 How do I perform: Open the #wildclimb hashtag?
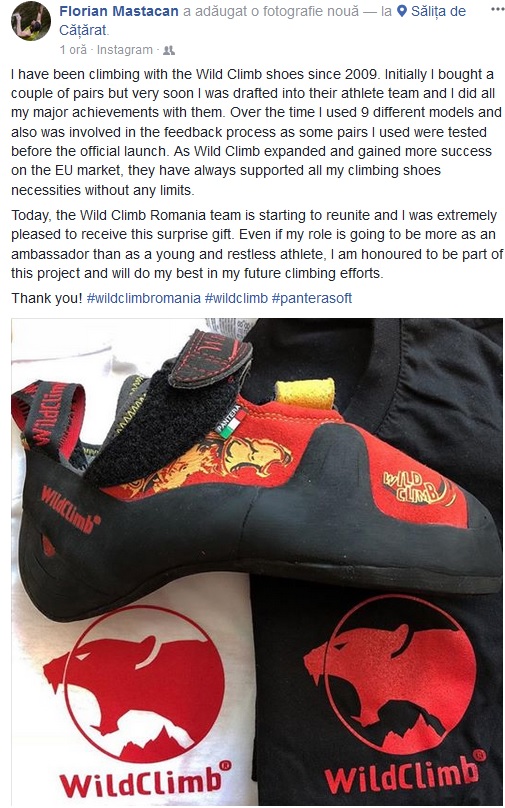[x=236, y=298]
